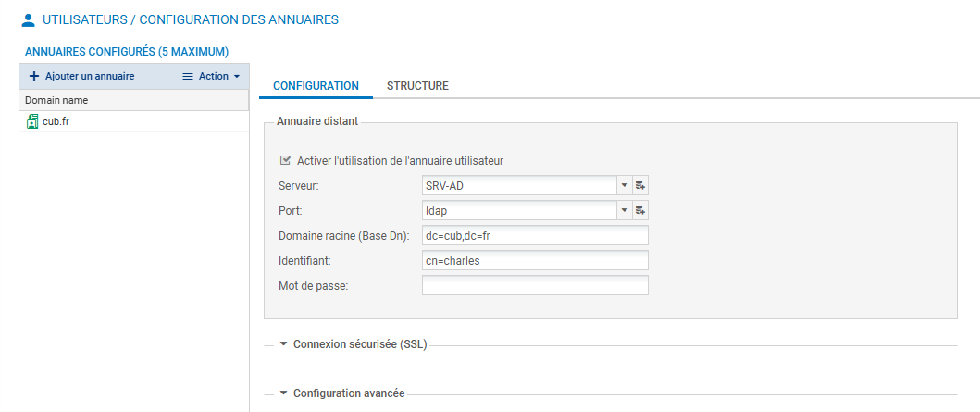Click the plus icon for Ajouter un annuaire

tap(34, 76)
